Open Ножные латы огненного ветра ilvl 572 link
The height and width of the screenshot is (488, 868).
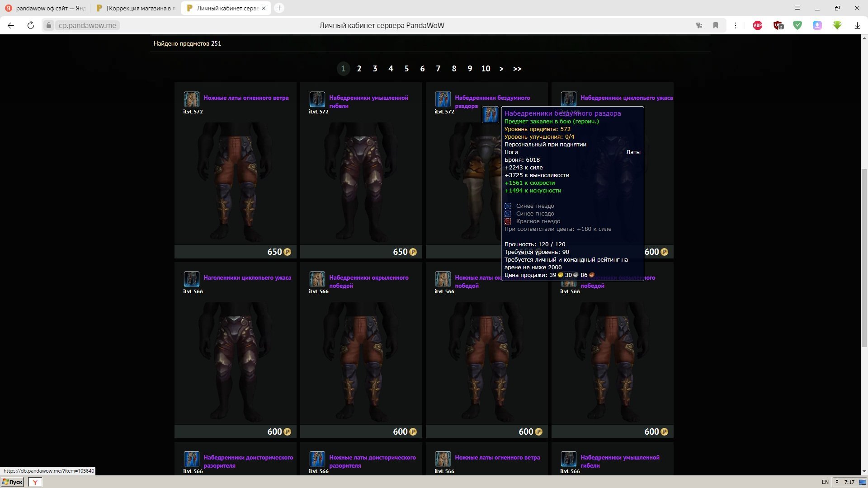pos(246,98)
